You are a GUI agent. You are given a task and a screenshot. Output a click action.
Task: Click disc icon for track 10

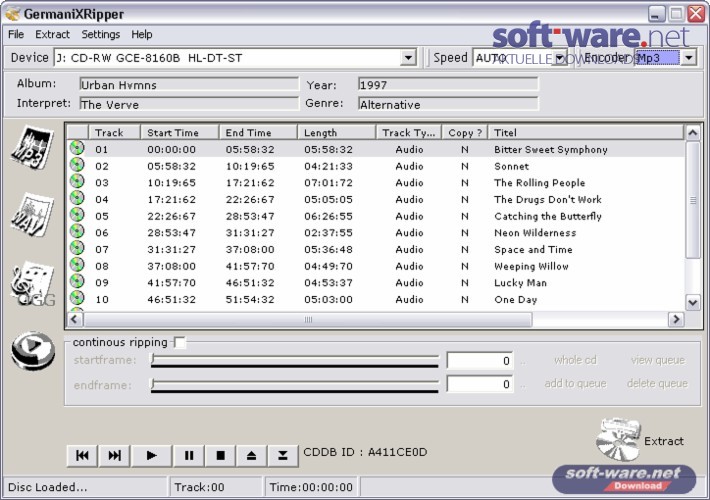[77, 298]
